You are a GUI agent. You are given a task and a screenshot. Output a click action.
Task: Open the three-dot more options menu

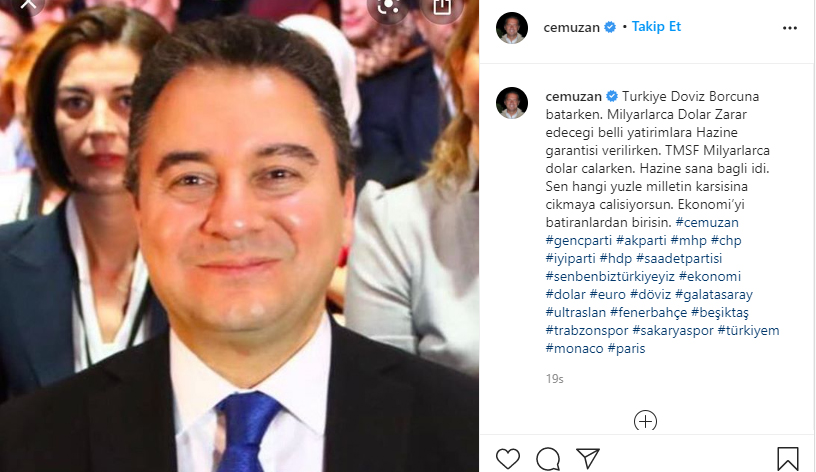[789, 28]
